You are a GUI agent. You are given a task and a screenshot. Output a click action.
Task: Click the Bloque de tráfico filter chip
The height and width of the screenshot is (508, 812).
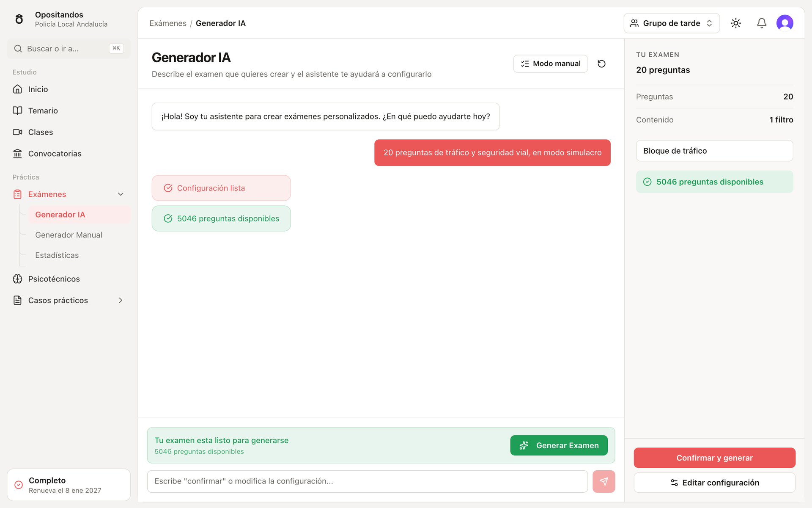point(715,151)
